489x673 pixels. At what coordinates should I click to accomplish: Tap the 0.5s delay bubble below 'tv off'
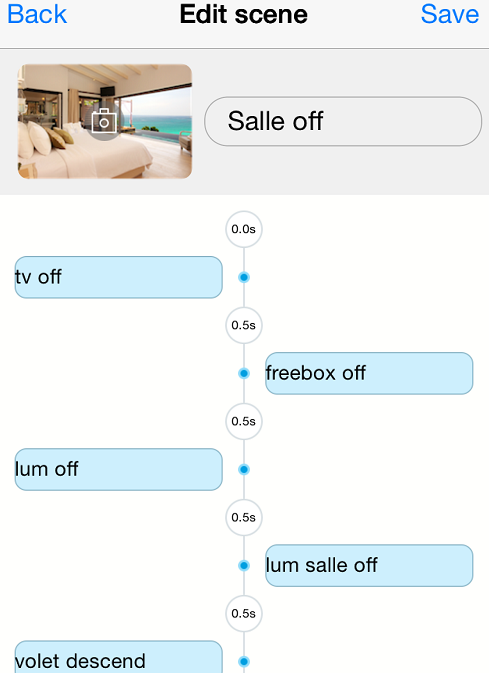click(x=244, y=325)
